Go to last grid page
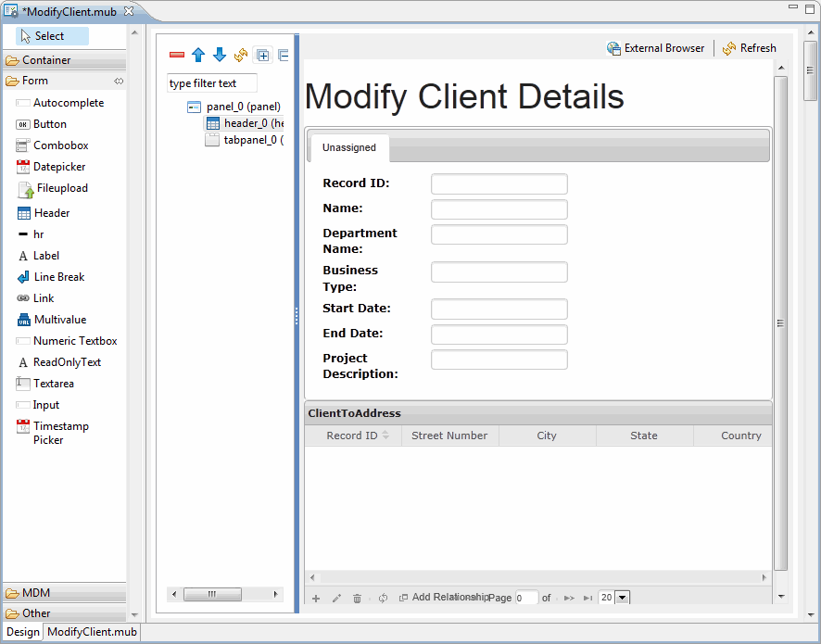 (588, 598)
